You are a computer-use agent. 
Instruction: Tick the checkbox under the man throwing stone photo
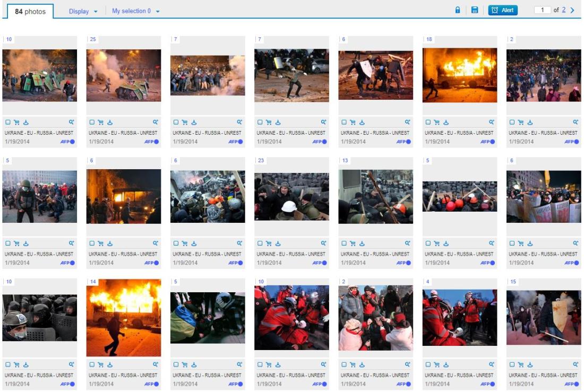260,122
